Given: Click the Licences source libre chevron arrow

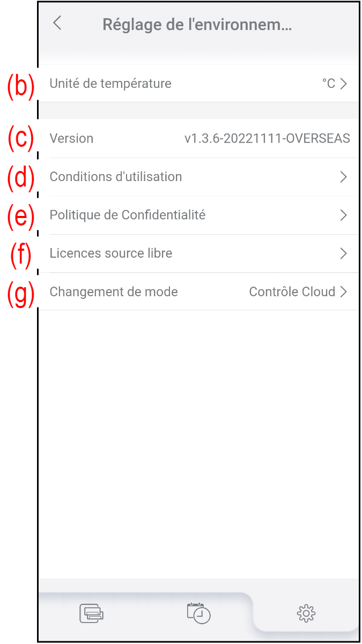Looking at the screenshot, I should pos(344,253).
